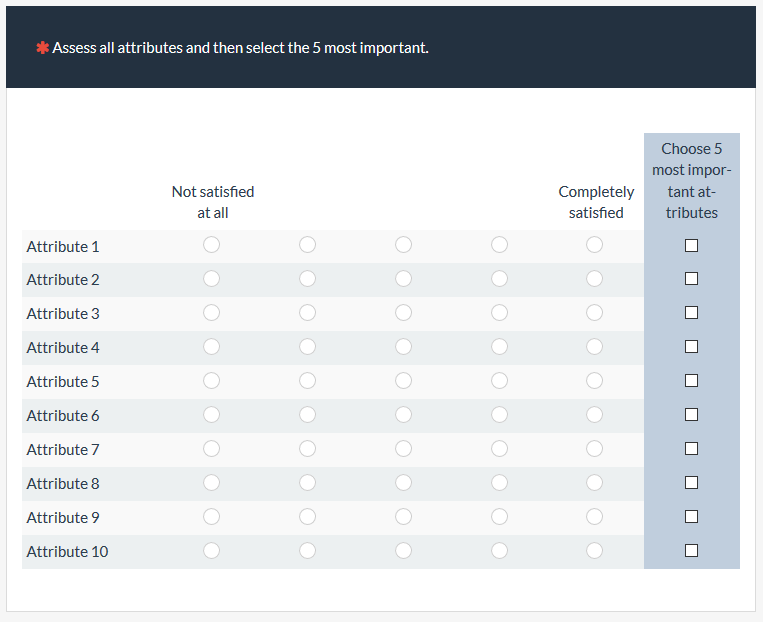The image size is (763, 622).
Task: Select the second rating option for Attribute 3
Action: click(x=307, y=313)
